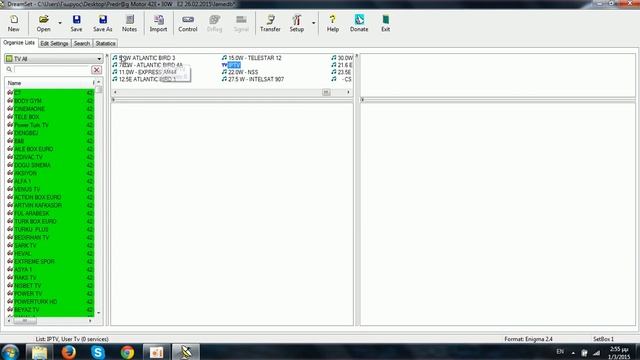Open a settings file from the toolbar
Screen dimensions: 640x360
coord(43,23)
